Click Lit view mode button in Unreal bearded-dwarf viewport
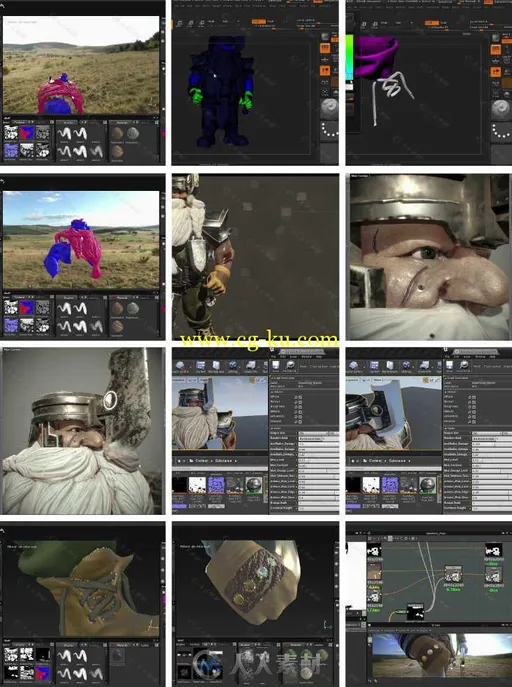The width and height of the screenshot is (512, 687). [192, 380]
